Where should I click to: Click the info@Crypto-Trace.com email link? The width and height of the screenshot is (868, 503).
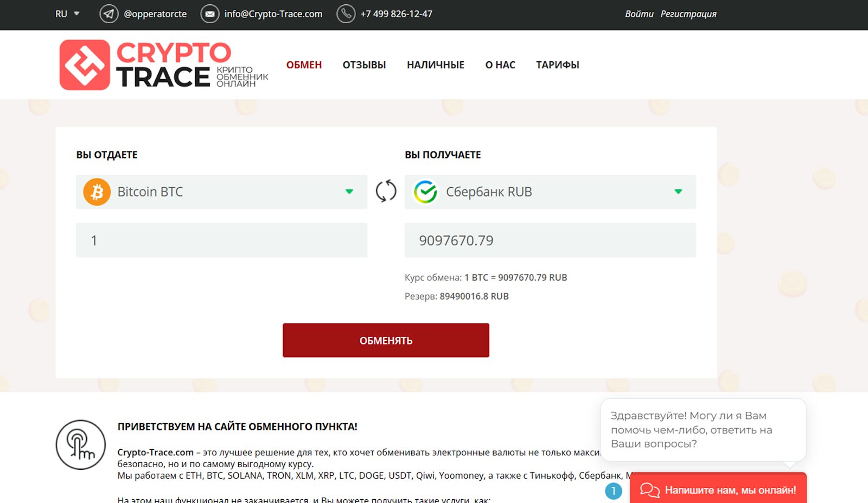click(273, 14)
